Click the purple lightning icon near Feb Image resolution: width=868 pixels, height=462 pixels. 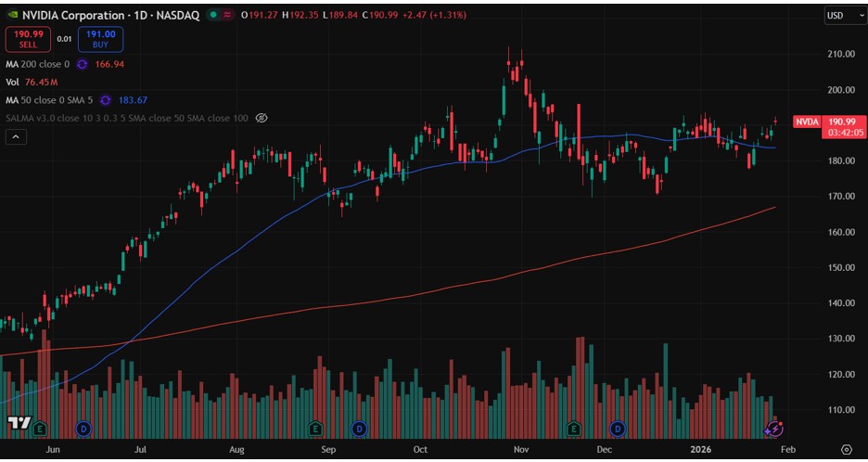[x=776, y=428]
